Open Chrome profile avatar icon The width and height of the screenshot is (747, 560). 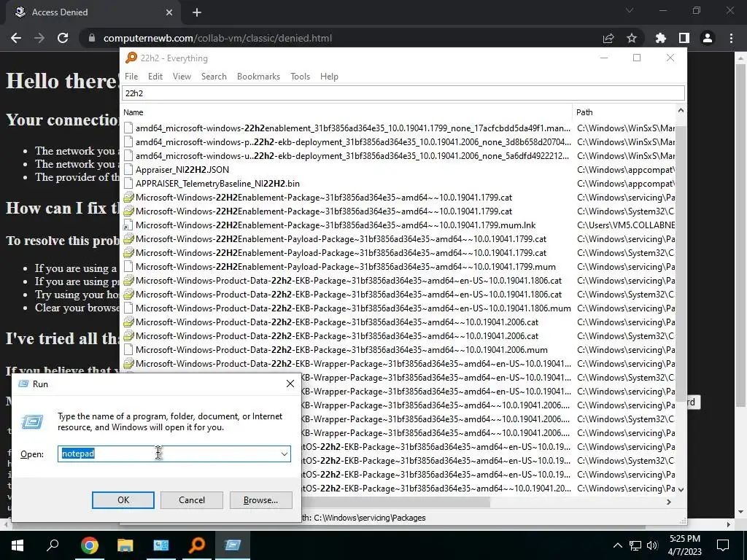click(708, 38)
